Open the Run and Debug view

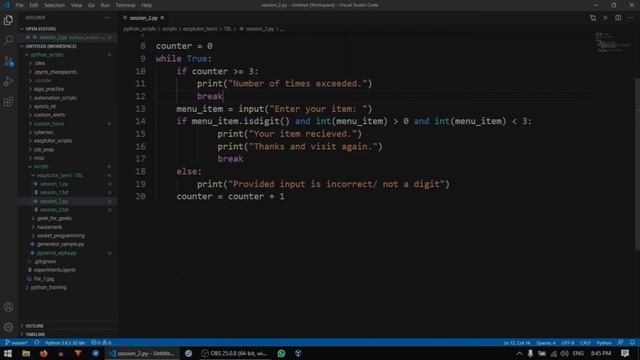click(x=8, y=81)
